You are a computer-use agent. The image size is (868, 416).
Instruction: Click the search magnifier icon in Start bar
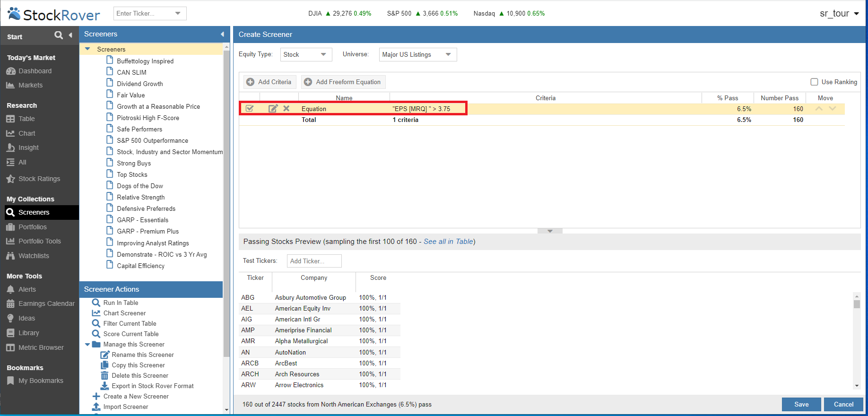pos(59,35)
